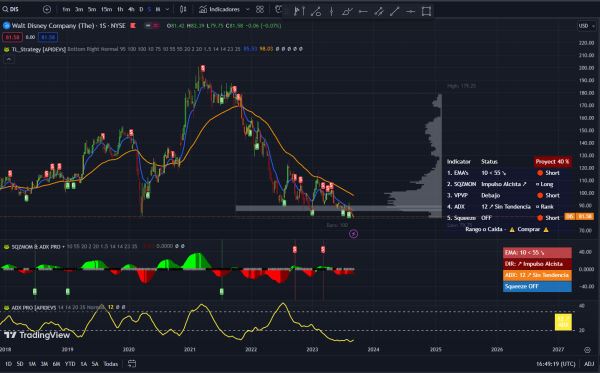Select the 1m timeframe
Image resolution: width=600 pixels, height=373 pixels.
click(x=66, y=9)
